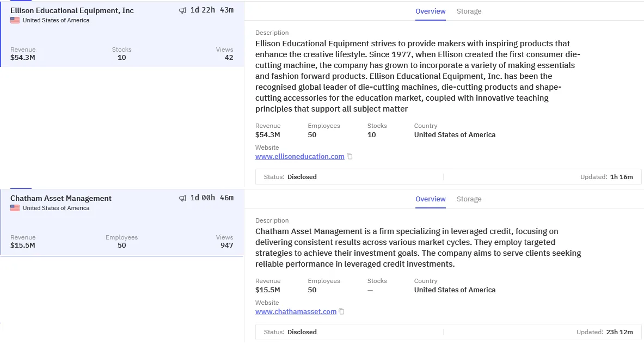Open the www.ellisoneducation.com website link
The height and width of the screenshot is (344, 644).
pos(300,156)
